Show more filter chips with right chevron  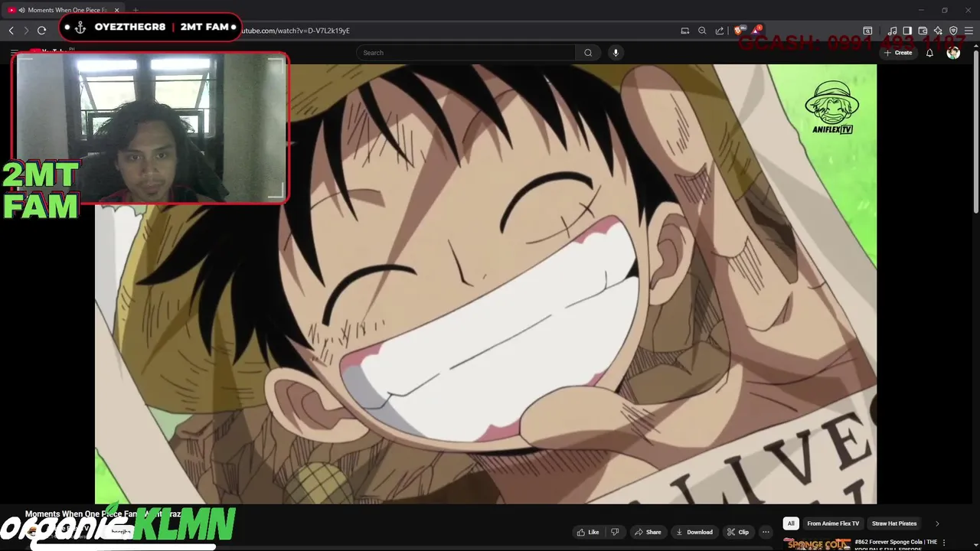click(937, 523)
